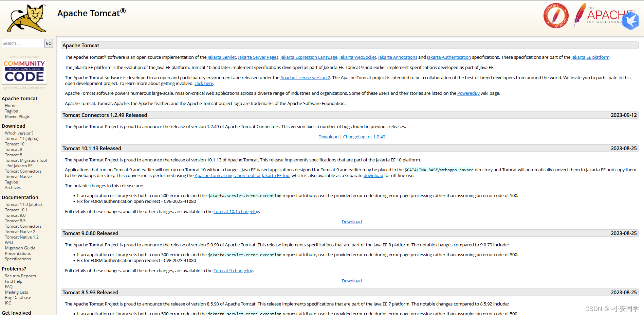This screenshot has width=644, height=315.
Task: Click the Apache Tomcat cat logo
Action: coord(27,18)
